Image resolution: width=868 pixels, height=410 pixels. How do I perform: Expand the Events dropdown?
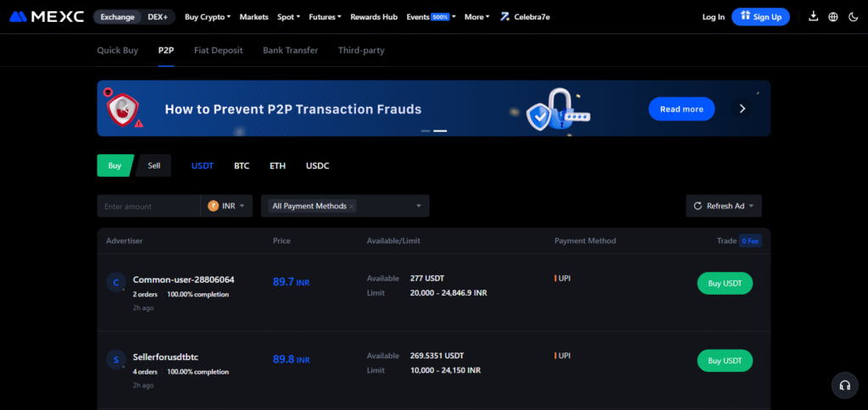click(x=431, y=17)
